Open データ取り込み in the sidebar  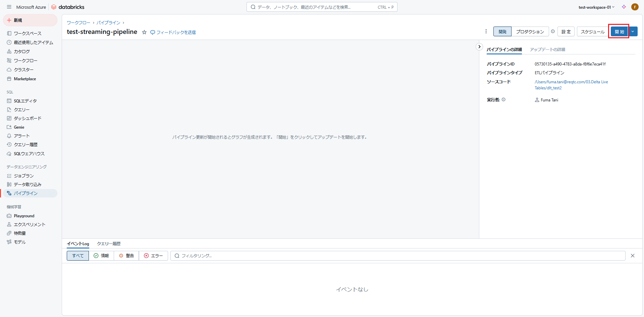[x=30, y=184]
